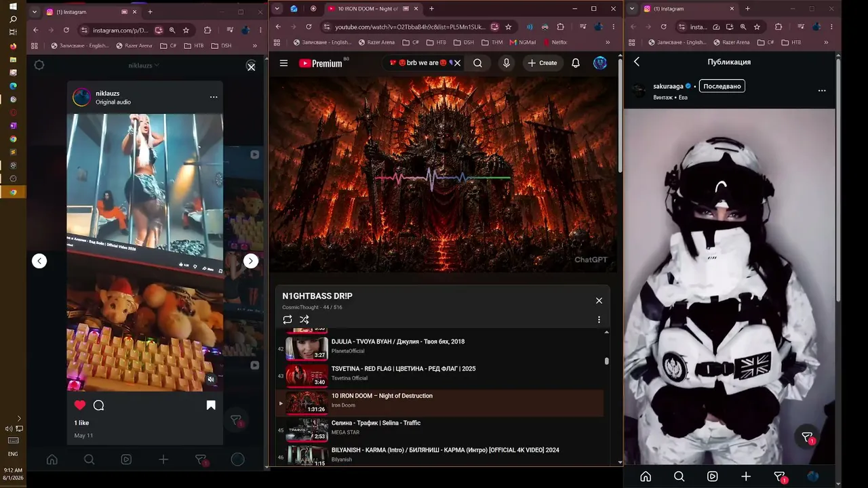
Task: Open a new tab in the YouTube window
Action: tap(431, 9)
